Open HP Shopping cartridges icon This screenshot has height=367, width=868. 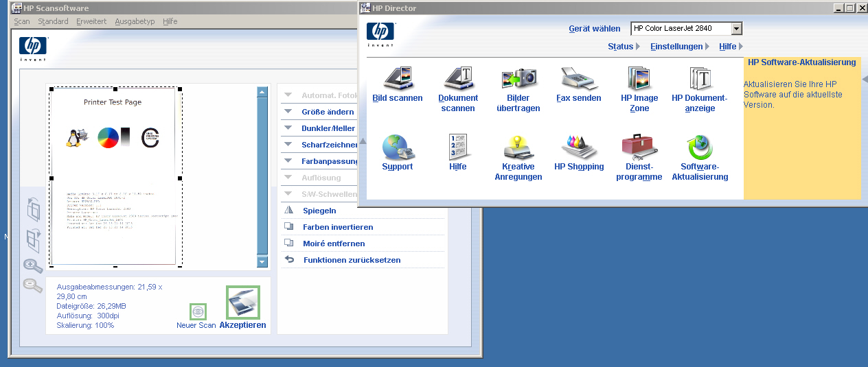point(579,146)
